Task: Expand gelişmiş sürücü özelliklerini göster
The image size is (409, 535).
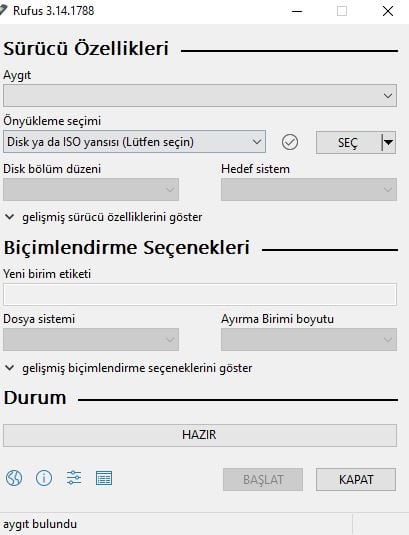Action: pos(104,217)
